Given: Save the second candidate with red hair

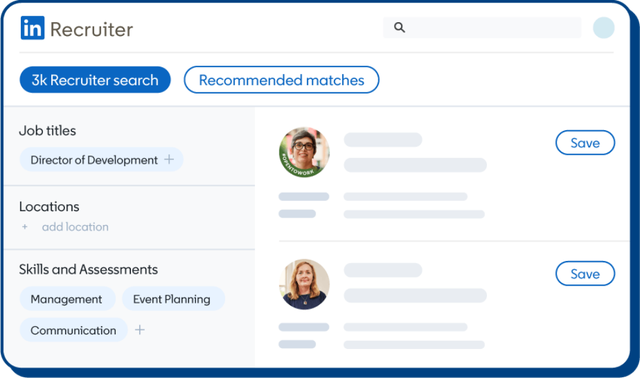Looking at the screenshot, I should point(585,273).
